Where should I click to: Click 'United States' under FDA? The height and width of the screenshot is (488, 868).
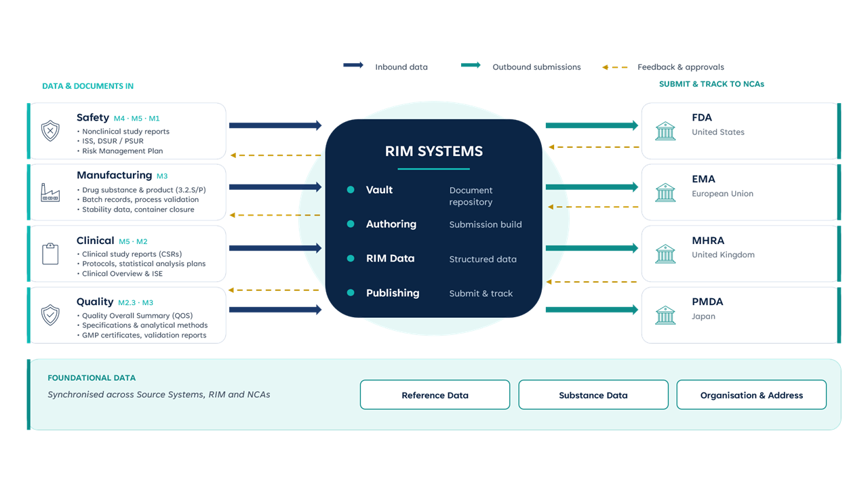tap(718, 132)
